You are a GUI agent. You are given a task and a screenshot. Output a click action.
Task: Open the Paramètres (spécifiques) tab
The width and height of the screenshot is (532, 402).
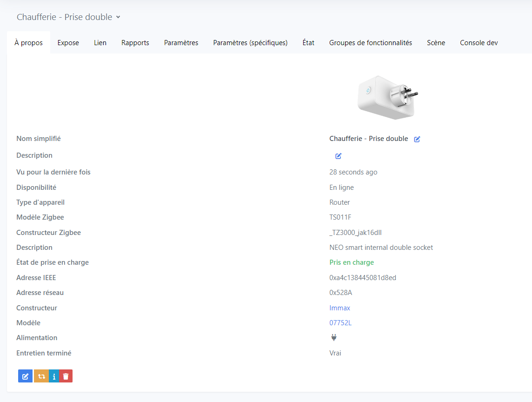click(250, 43)
